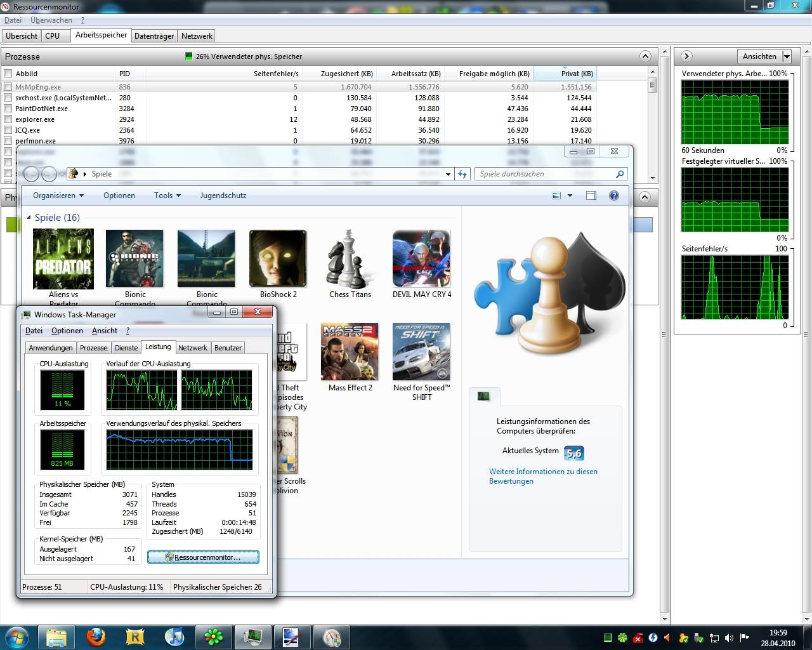Image resolution: width=812 pixels, height=650 pixels.
Task: Open the Ansicht menu in Task-Manager
Action: (x=105, y=331)
